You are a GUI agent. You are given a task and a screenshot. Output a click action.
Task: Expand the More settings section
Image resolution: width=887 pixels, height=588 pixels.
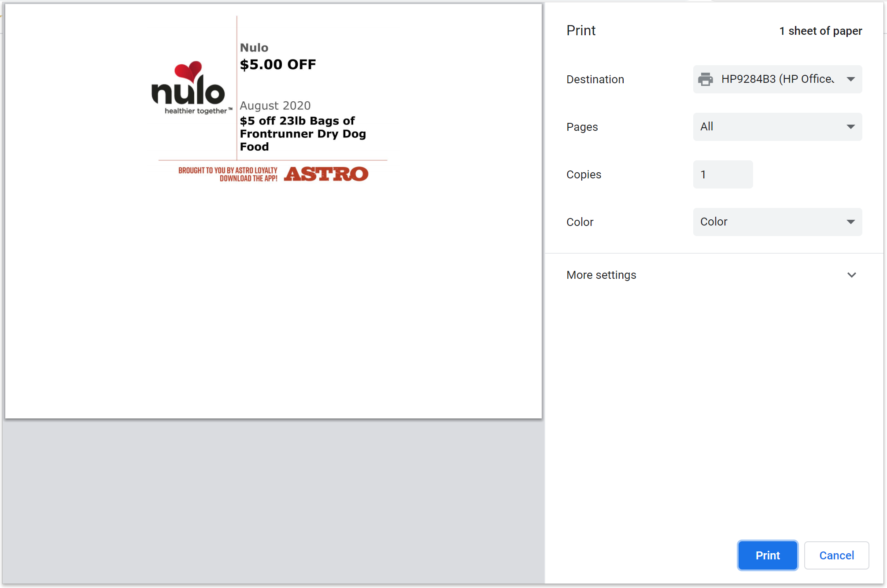[x=601, y=275]
